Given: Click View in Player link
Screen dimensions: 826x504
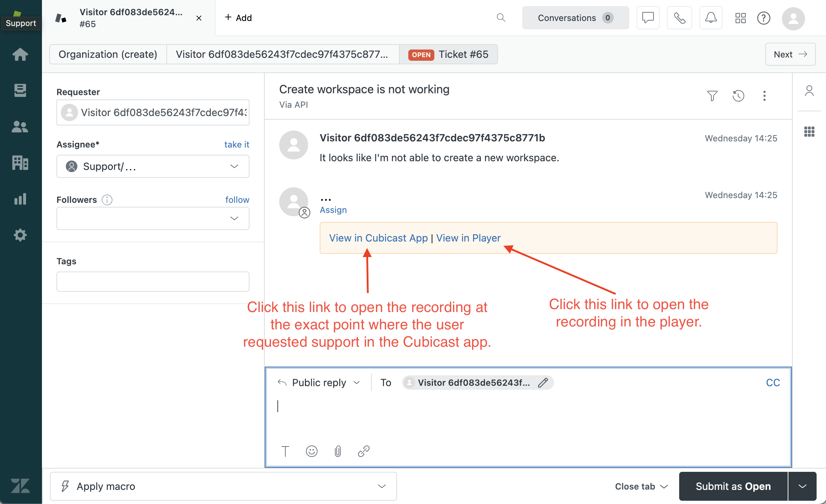Looking at the screenshot, I should coord(468,237).
